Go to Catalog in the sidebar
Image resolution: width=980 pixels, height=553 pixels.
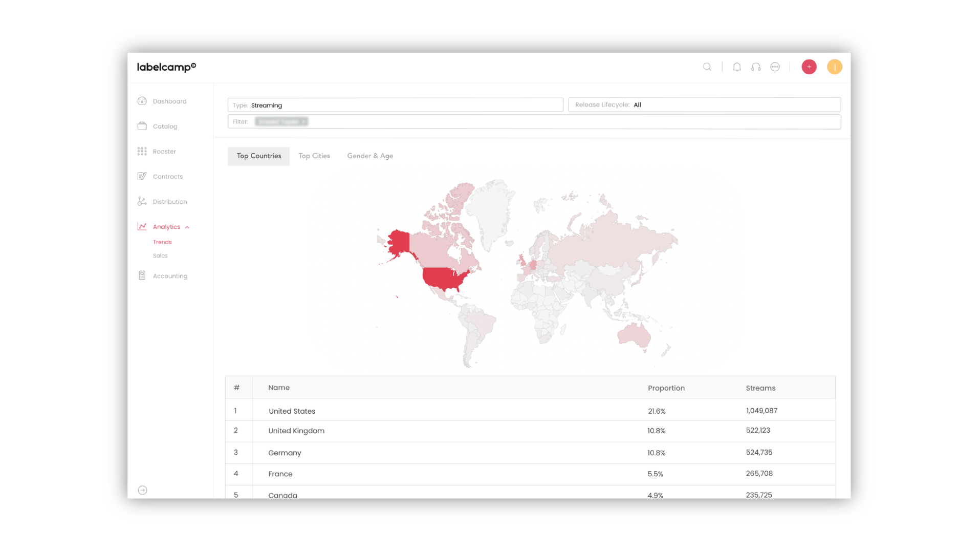(x=165, y=126)
